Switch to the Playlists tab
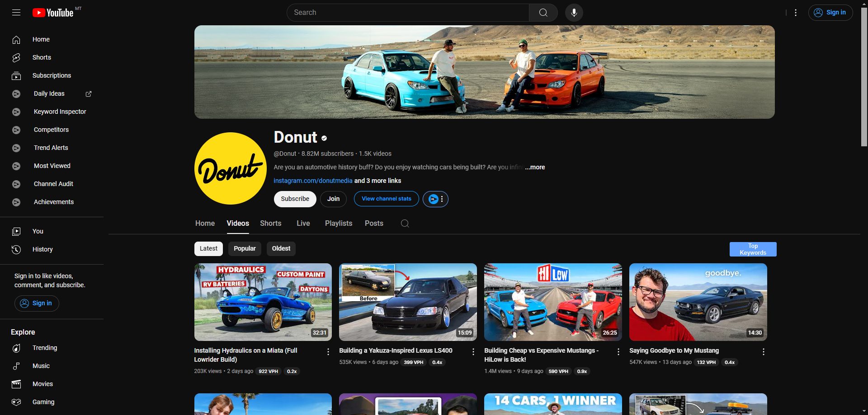Viewport: 868px width, 415px height. click(x=339, y=224)
